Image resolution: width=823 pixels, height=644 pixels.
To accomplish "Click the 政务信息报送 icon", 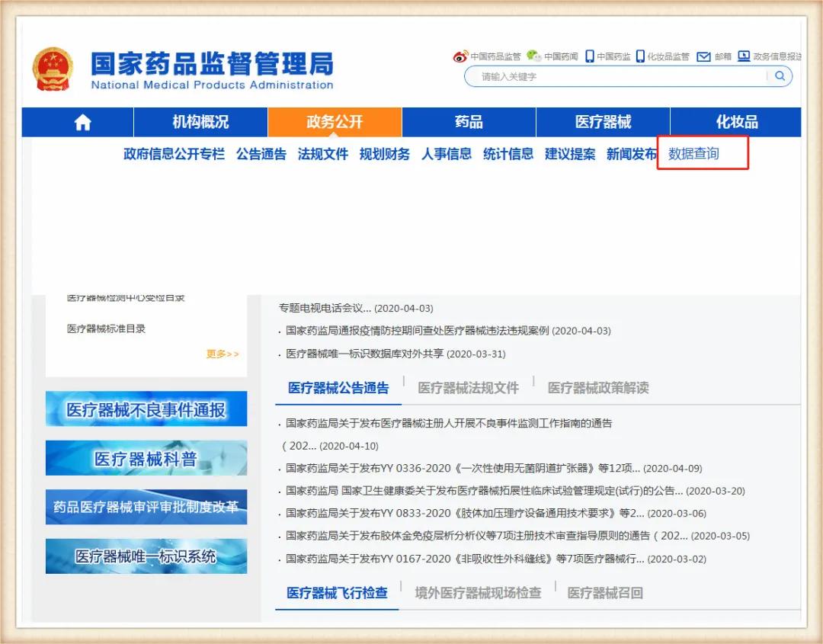I will pos(744,56).
